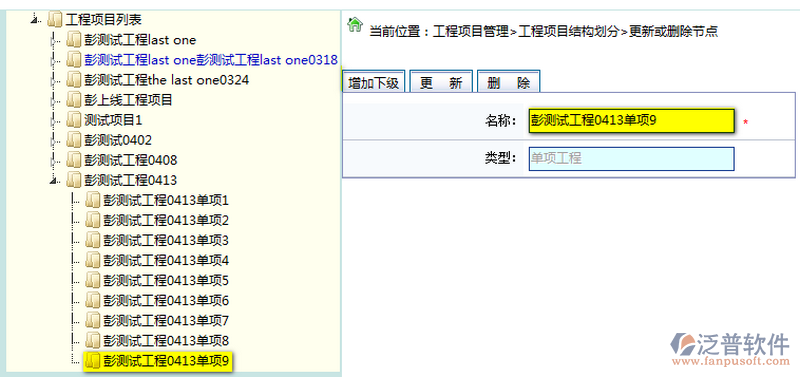Collapse the 工程项目列表 root node

(34, 20)
